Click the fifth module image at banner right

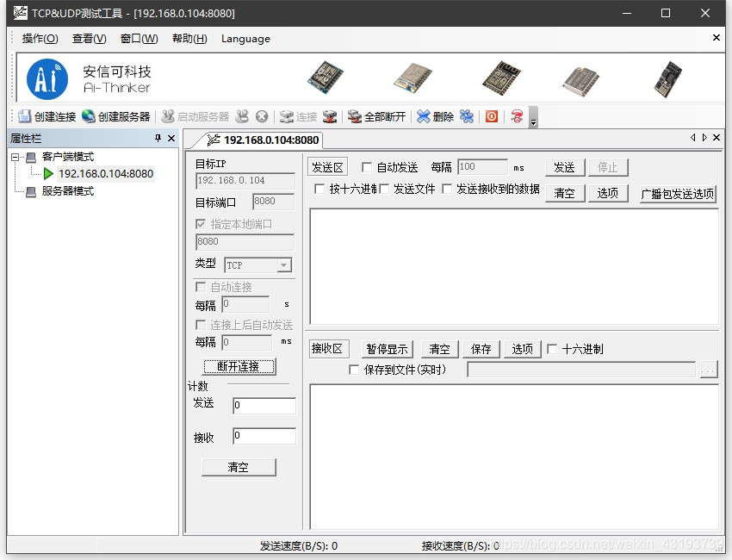coord(668,79)
